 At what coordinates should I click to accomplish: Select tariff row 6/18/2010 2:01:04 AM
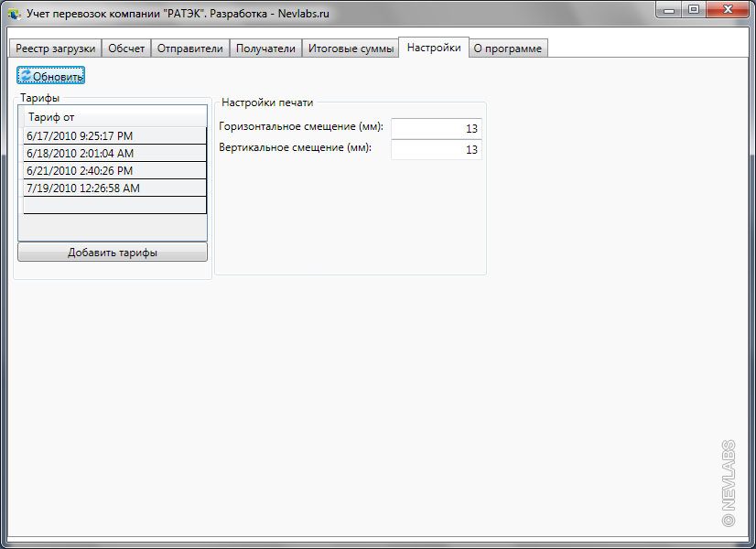tap(112, 154)
